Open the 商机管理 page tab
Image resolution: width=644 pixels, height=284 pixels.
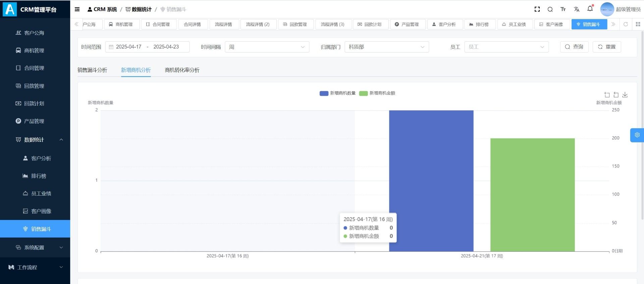(x=122, y=24)
